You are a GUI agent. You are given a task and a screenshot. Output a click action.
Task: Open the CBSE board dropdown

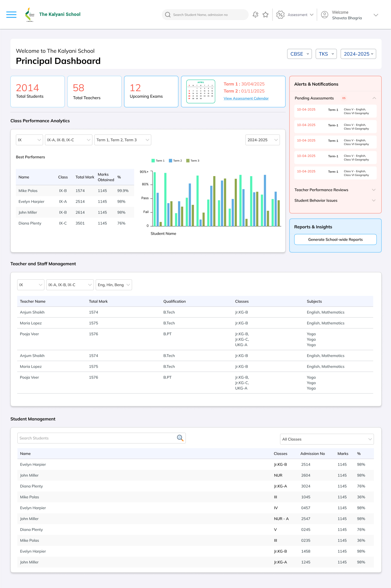point(299,54)
